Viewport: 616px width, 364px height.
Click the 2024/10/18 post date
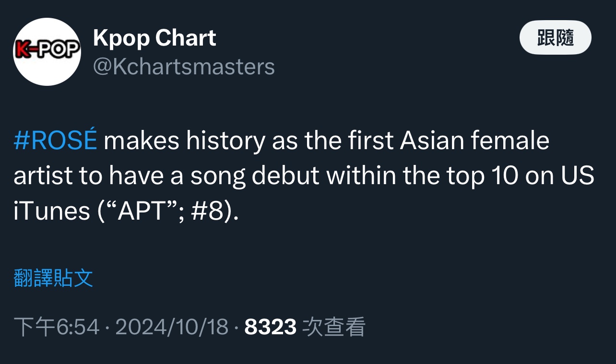[172, 327]
